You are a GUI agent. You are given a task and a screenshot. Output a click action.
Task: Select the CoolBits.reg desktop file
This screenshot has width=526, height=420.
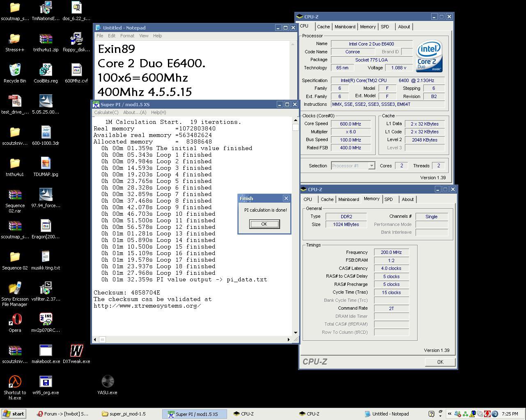click(46, 73)
